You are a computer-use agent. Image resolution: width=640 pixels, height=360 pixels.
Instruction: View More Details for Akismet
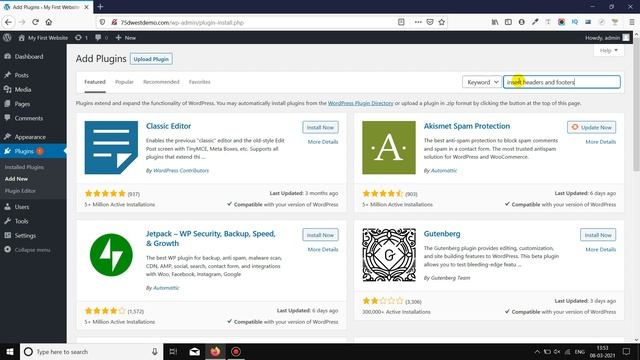point(600,142)
